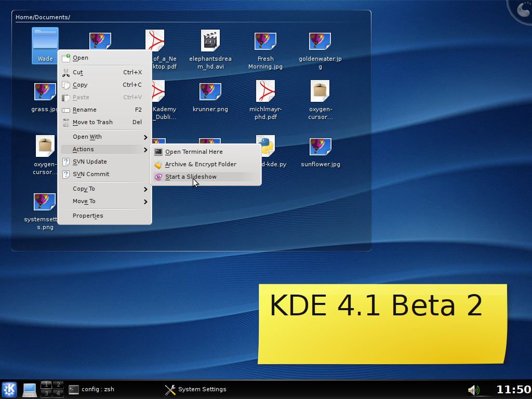Select the michlmayr-phd.pdf document icon
This screenshot has height=399, width=532.
click(265, 91)
